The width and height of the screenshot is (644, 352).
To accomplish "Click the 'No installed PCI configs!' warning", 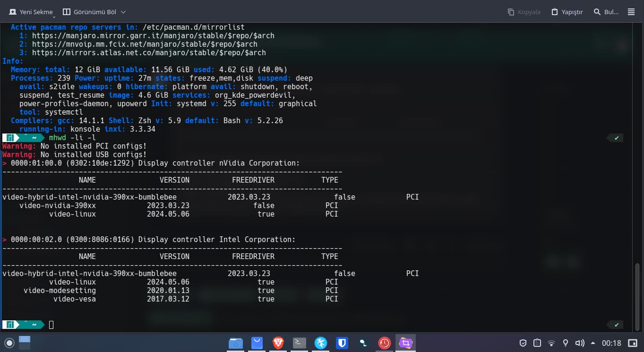I will pyautogui.click(x=94, y=146).
